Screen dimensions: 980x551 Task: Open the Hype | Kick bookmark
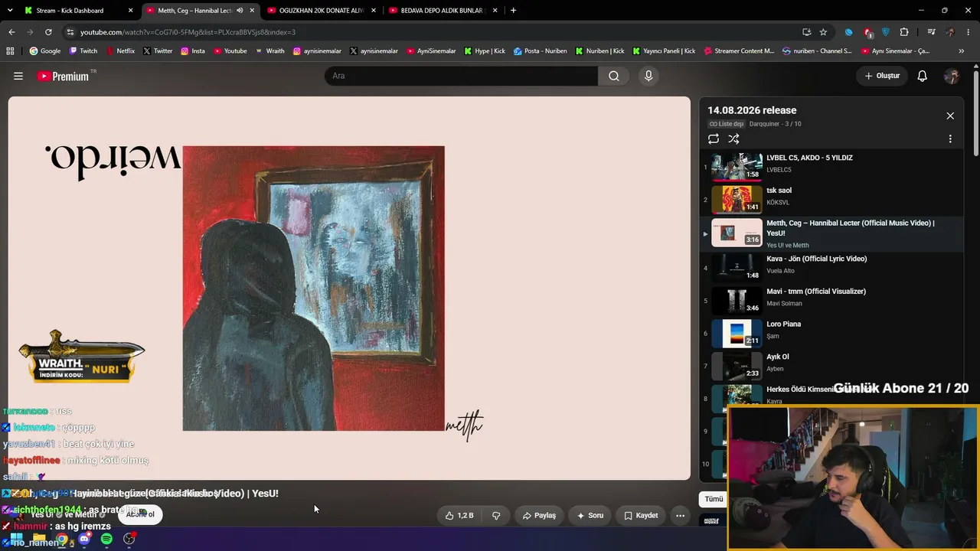coord(484,51)
